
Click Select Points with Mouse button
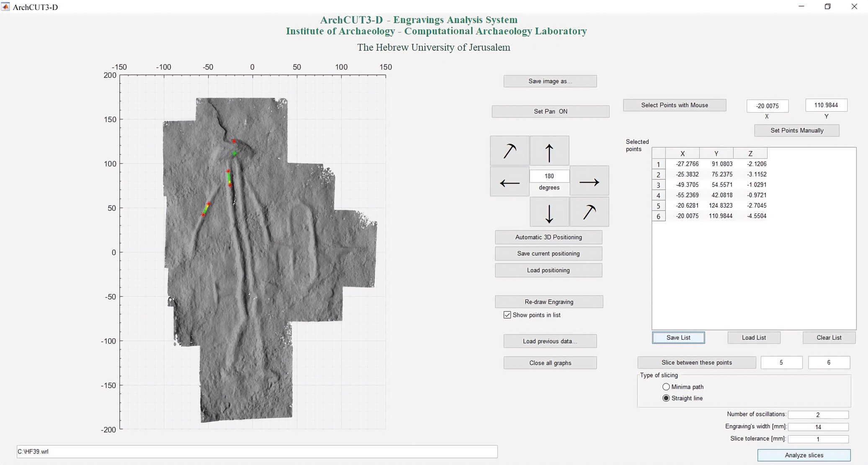click(x=674, y=105)
